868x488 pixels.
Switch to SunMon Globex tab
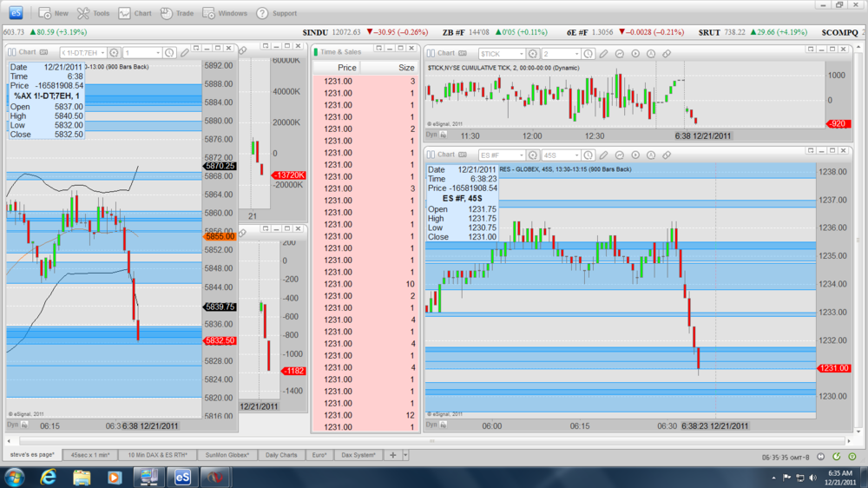tap(227, 455)
